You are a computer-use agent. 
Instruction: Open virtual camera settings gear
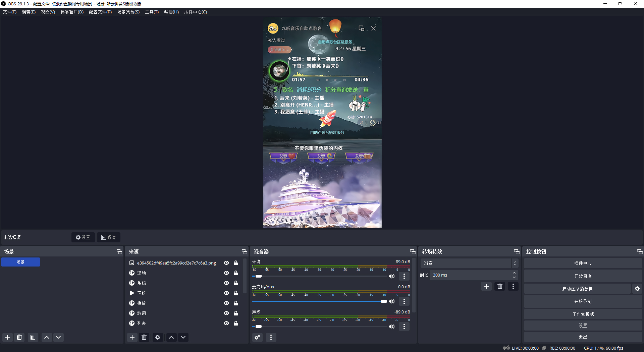(637, 289)
